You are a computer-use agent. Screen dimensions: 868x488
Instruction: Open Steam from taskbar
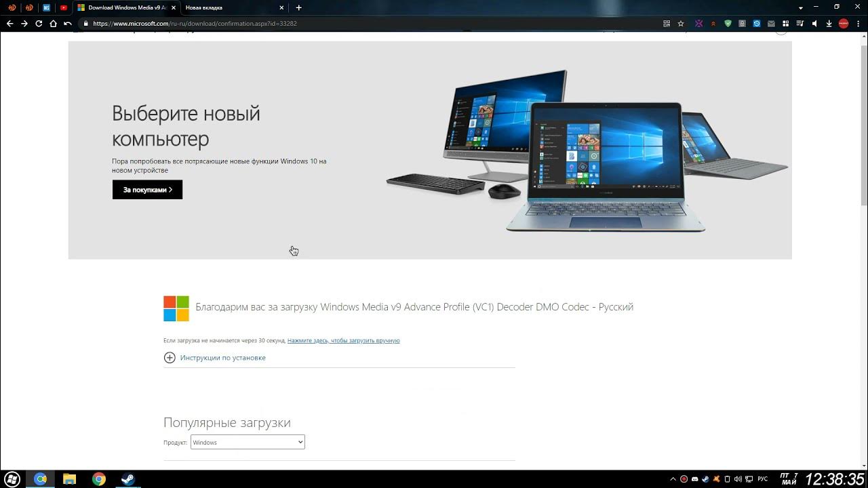[x=127, y=479]
